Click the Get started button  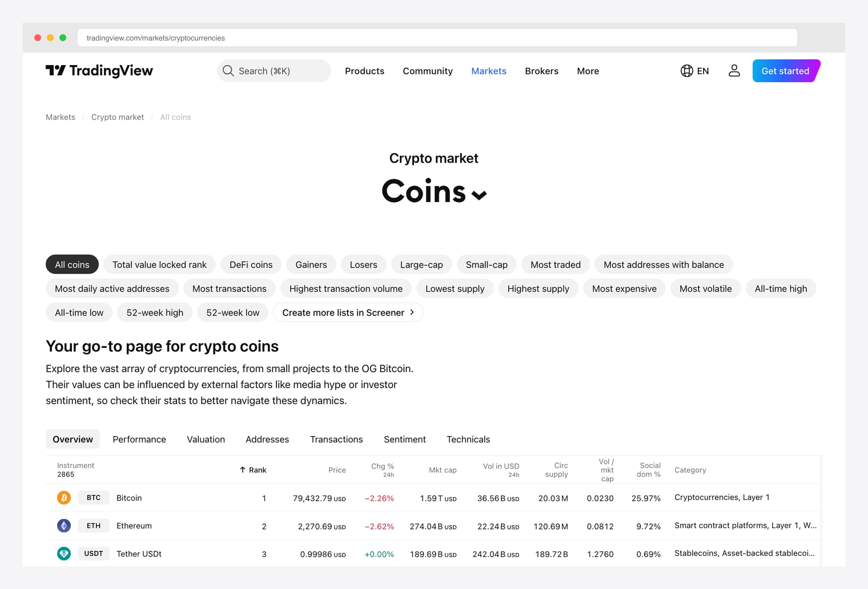786,71
